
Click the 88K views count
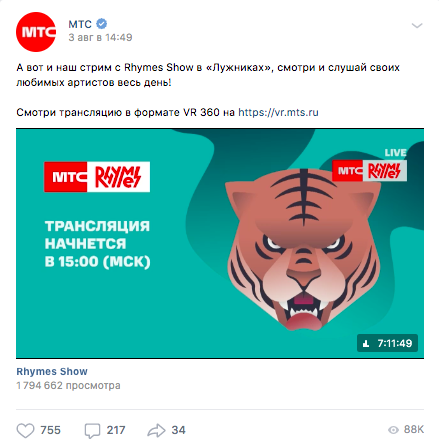(x=414, y=430)
